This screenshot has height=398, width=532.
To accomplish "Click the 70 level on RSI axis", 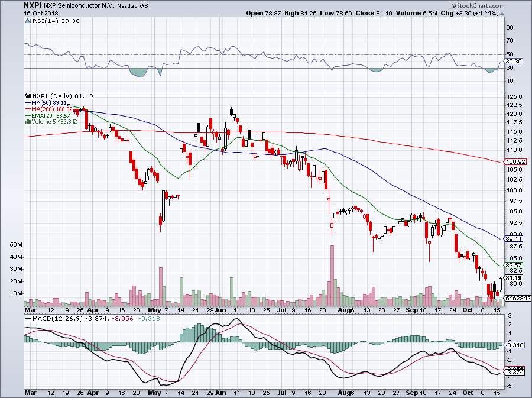I will pos(510,41).
